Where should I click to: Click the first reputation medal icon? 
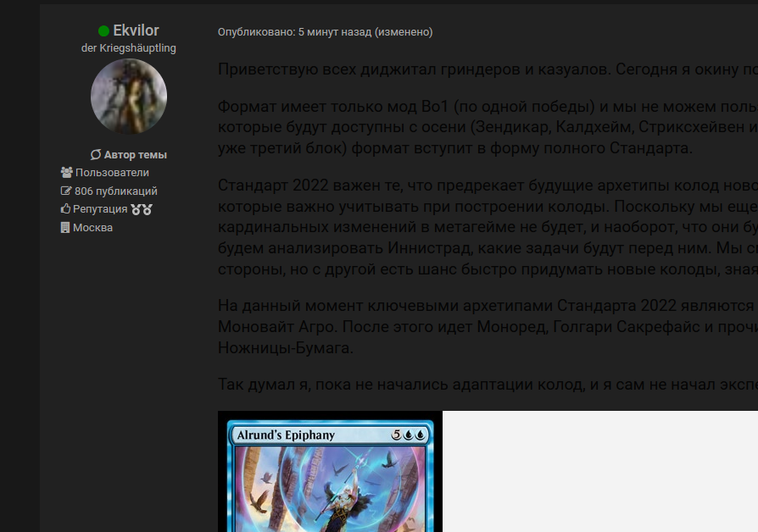point(136,209)
